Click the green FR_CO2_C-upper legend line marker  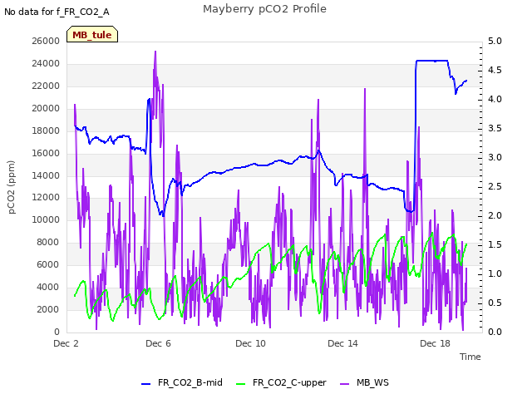pyautogui.click(x=240, y=384)
